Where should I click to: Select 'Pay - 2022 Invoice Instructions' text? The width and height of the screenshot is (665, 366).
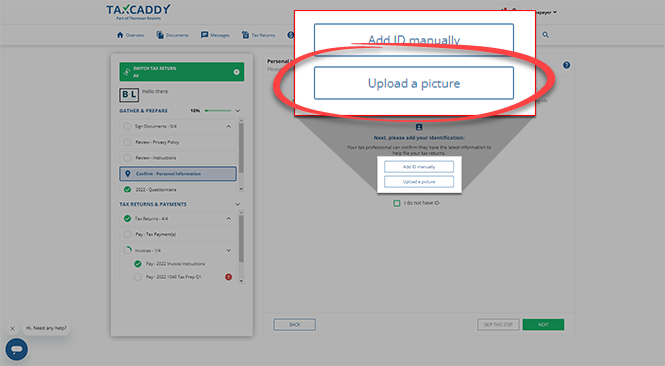pos(175,264)
